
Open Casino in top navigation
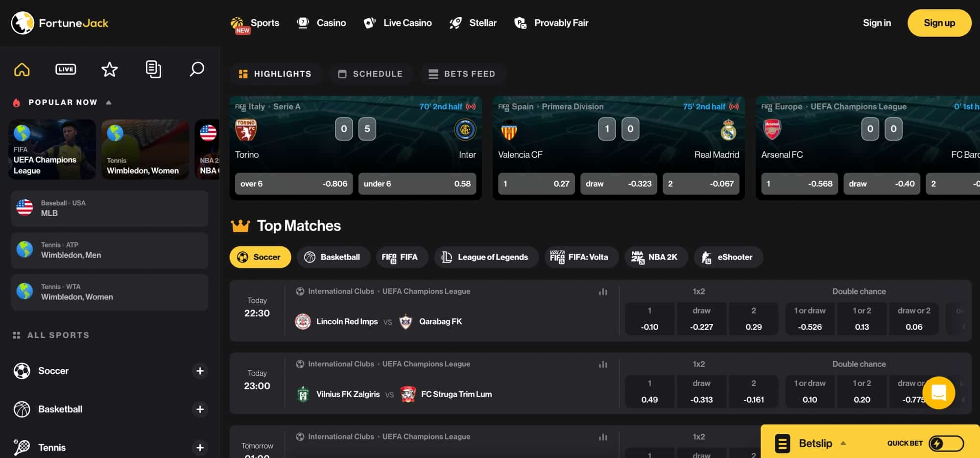pos(321,23)
